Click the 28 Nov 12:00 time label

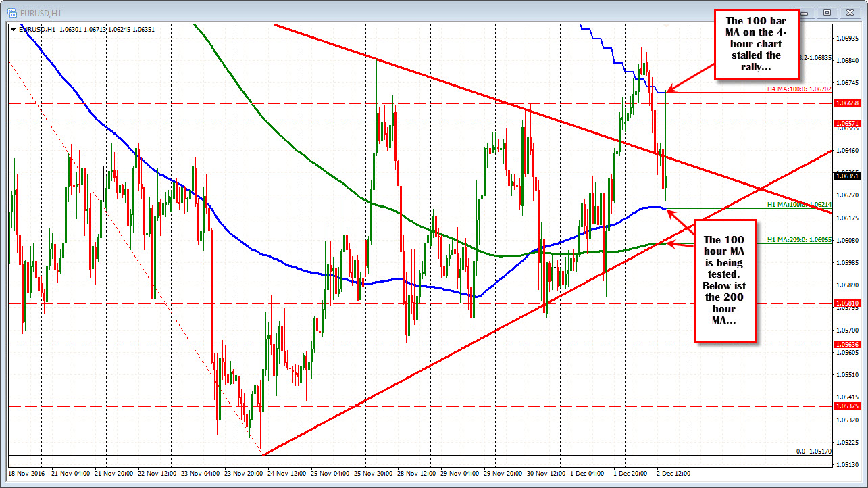[417, 473]
